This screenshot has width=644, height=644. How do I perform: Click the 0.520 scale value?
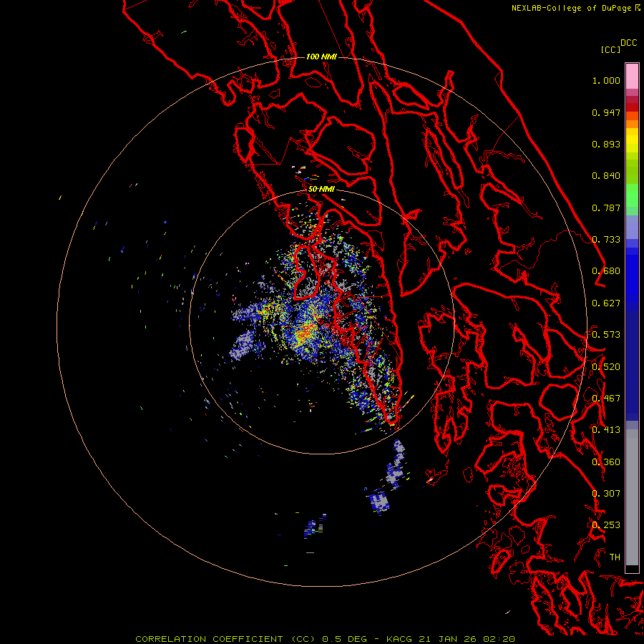click(x=606, y=367)
